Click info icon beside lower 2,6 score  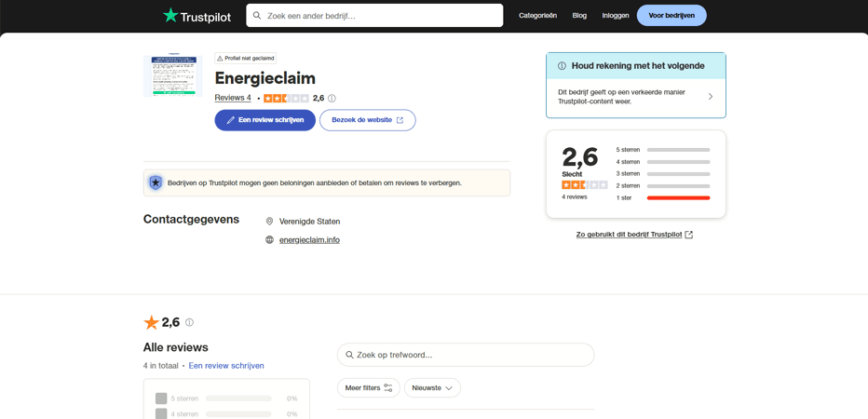coord(189,323)
